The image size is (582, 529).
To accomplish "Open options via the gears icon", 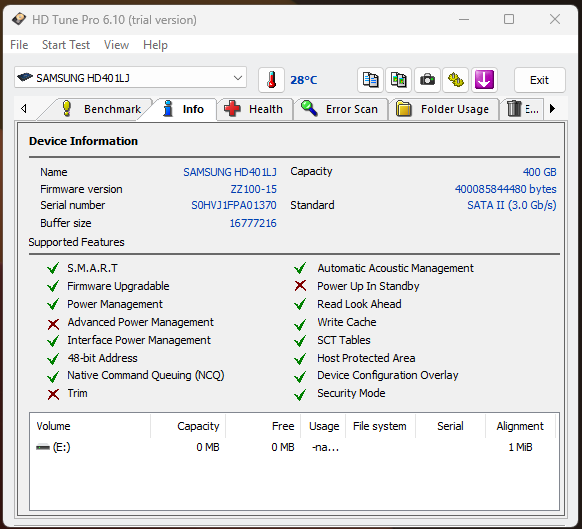I will 456,80.
